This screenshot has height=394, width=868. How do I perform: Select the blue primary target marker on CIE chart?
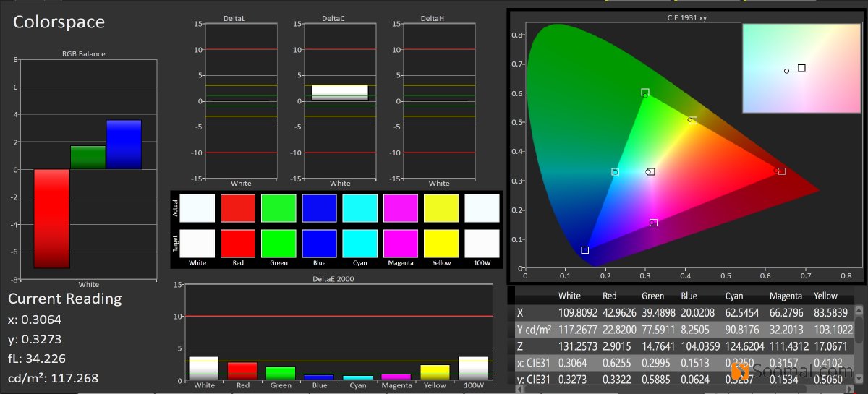tap(584, 250)
